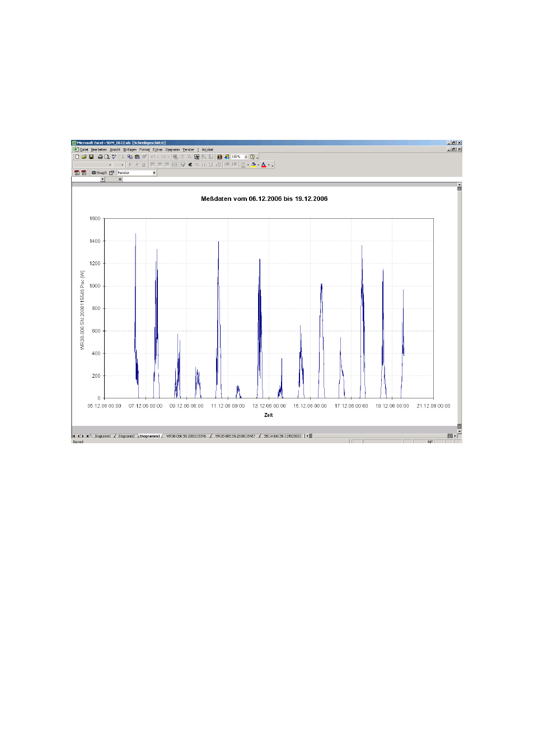The image size is (534, 756).
Task: Click the Open file folder icon
Action: click(x=84, y=157)
